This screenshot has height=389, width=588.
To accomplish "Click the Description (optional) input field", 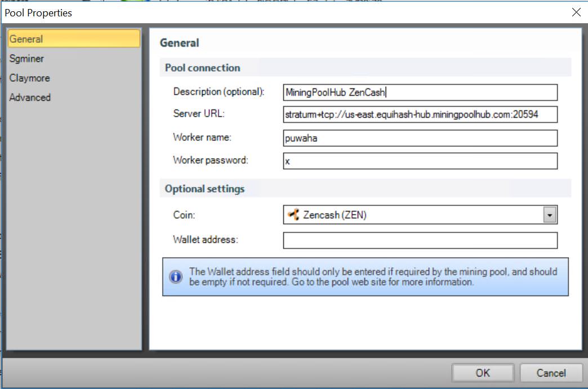I will pos(420,92).
